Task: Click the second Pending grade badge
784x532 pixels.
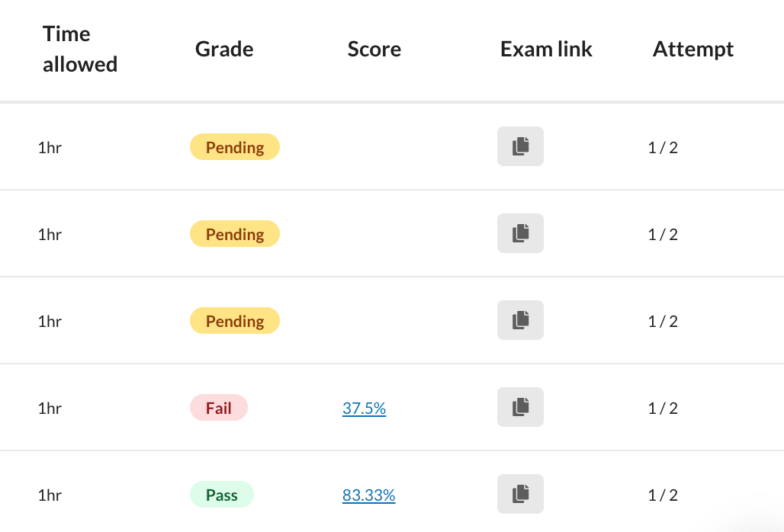Action: (234, 233)
